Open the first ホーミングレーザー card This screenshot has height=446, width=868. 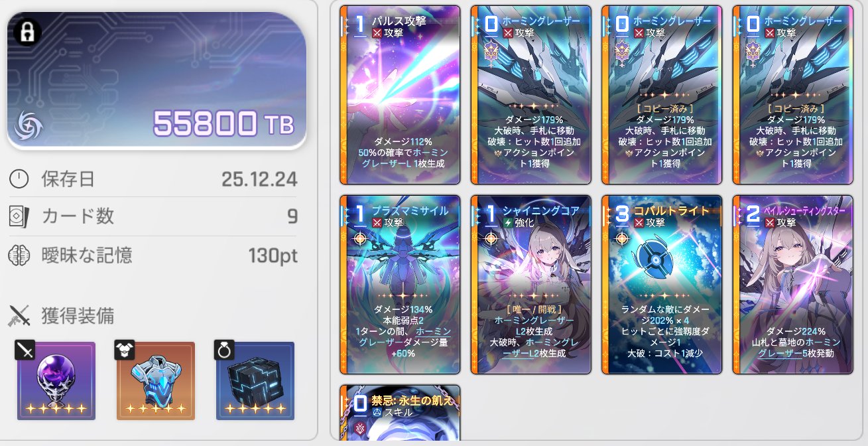pyautogui.click(x=530, y=94)
